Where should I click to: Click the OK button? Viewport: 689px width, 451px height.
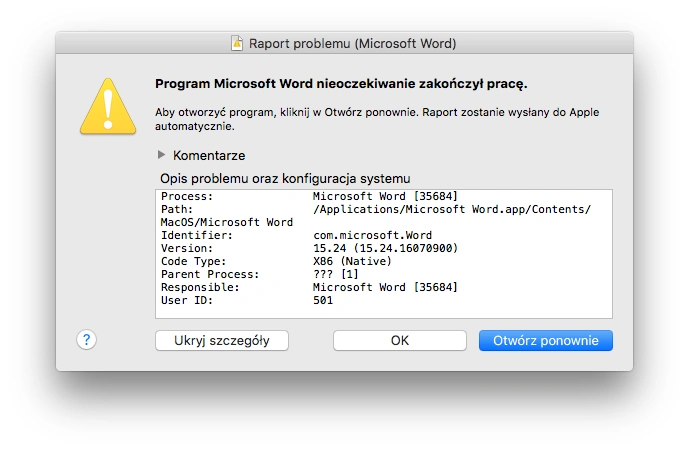(x=400, y=341)
